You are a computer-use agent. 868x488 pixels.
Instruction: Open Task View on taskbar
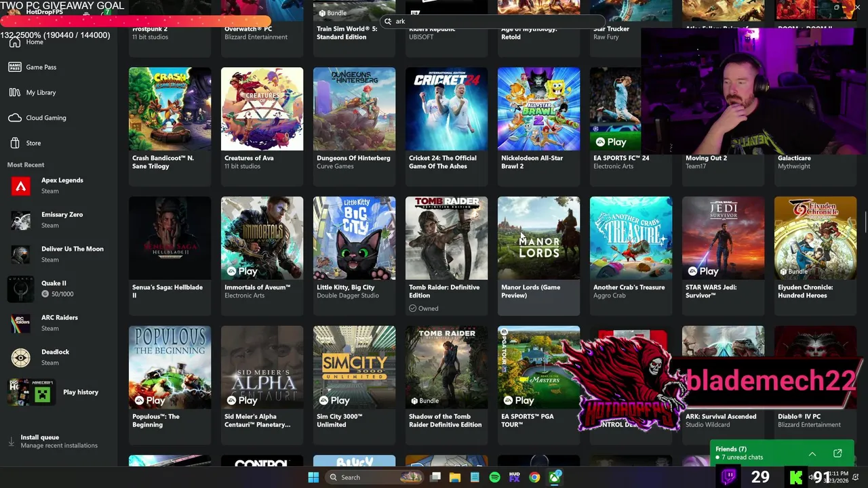click(435, 477)
